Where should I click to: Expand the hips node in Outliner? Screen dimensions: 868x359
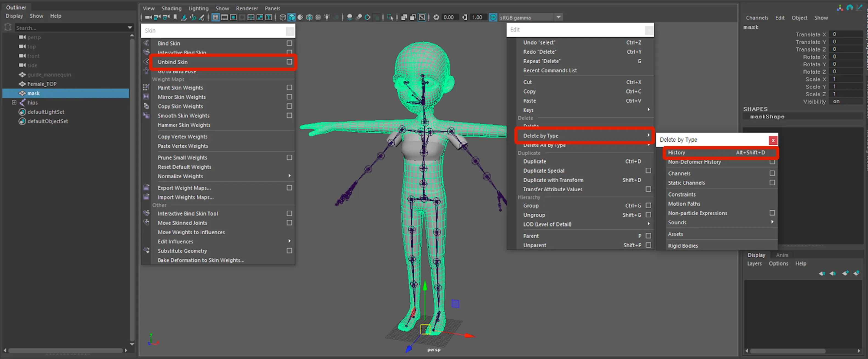[14, 102]
